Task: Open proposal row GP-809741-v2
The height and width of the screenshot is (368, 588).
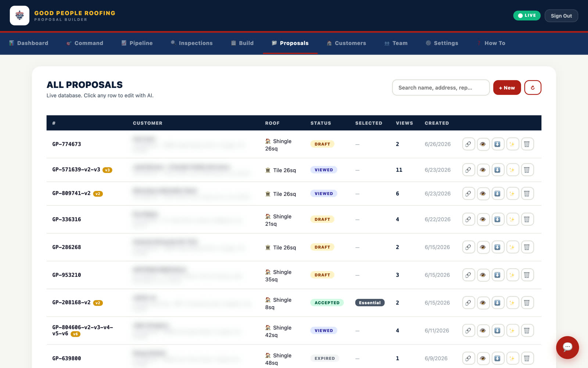Action: 294,194
